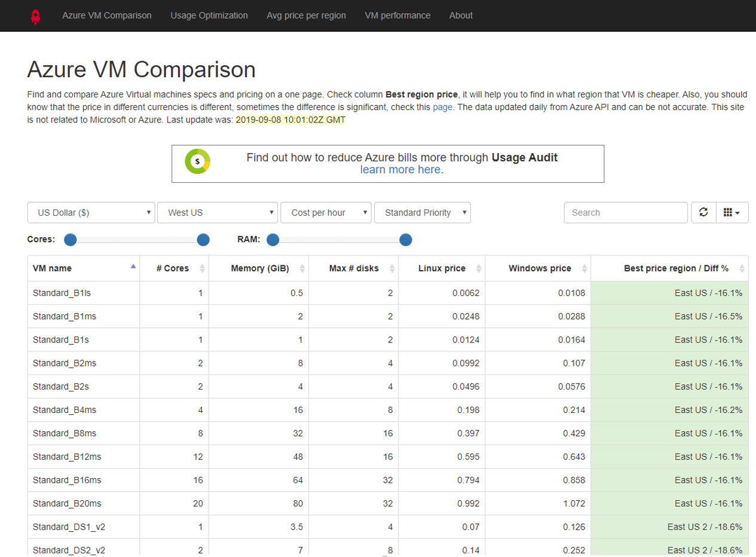Click the East US / -16.2% cell
Viewport: 756px width, 557px height.
pos(669,409)
